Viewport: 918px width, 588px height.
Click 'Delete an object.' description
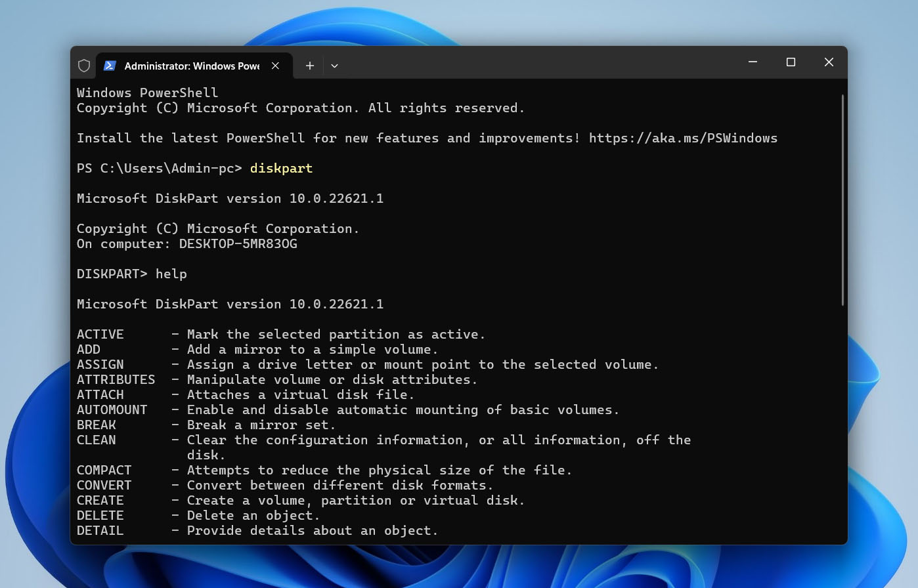(253, 515)
